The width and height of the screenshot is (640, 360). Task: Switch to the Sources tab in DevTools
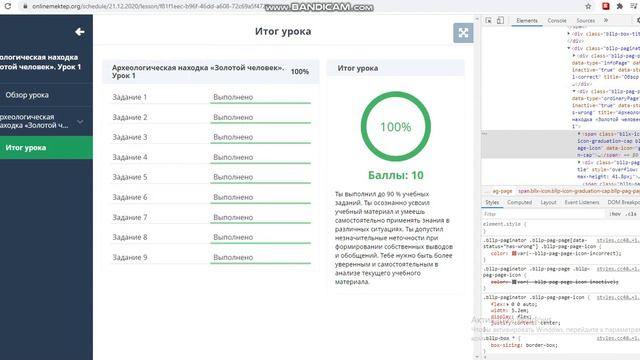point(585,20)
